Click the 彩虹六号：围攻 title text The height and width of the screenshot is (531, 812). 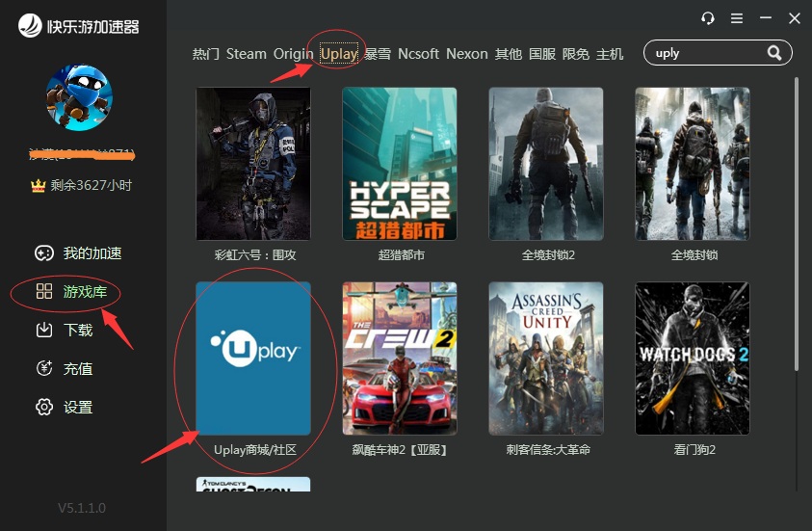(x=255, y=254)
